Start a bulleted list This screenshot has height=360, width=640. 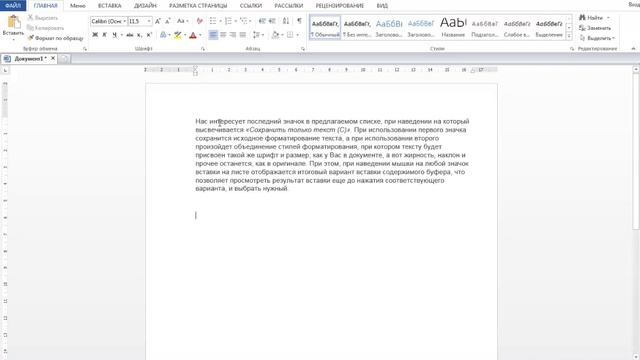tap(213, 21)
